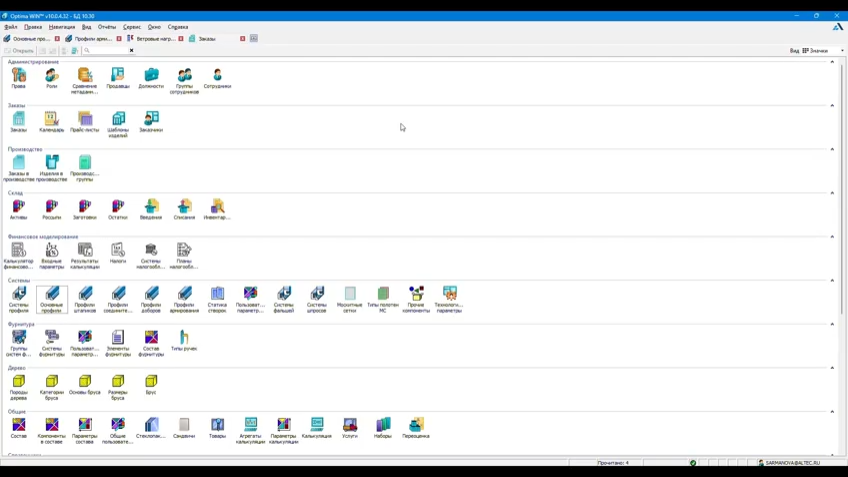Screen dimensions: 848x477
Task: Open the Роли (Roles) icon
Action: [x=51, y=78]
